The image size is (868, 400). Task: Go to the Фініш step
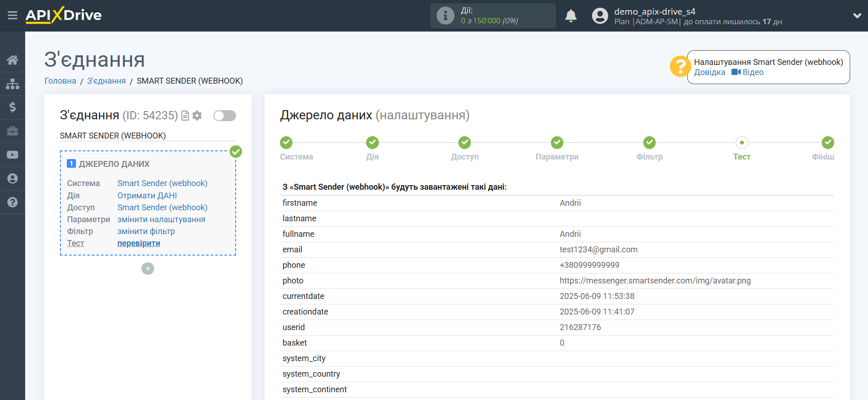(x=828, y=143)
